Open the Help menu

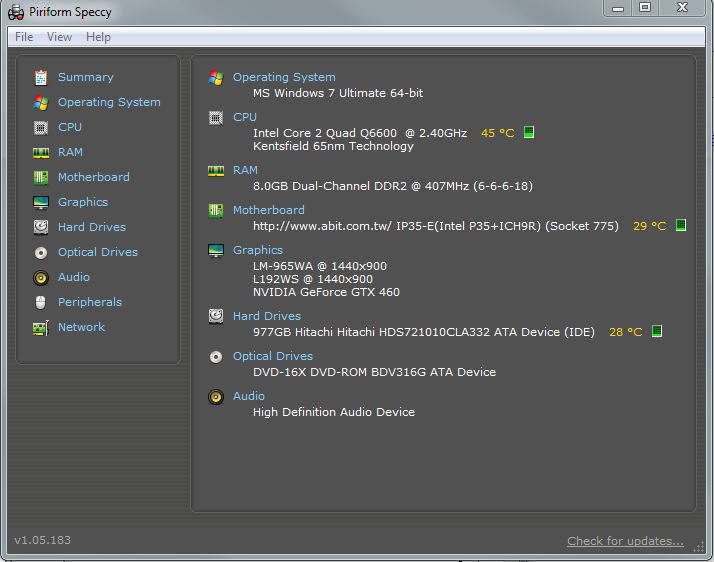coord(98,37)
